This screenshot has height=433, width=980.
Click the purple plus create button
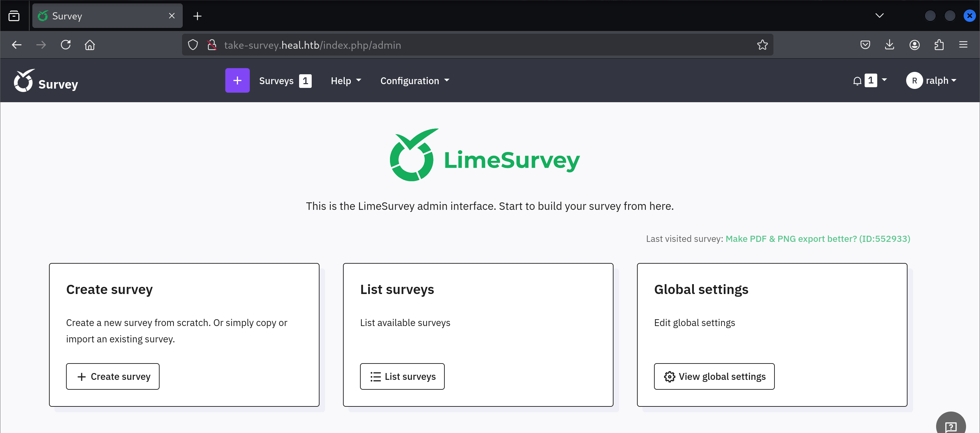pyautogui.click(x=237, y=80)
